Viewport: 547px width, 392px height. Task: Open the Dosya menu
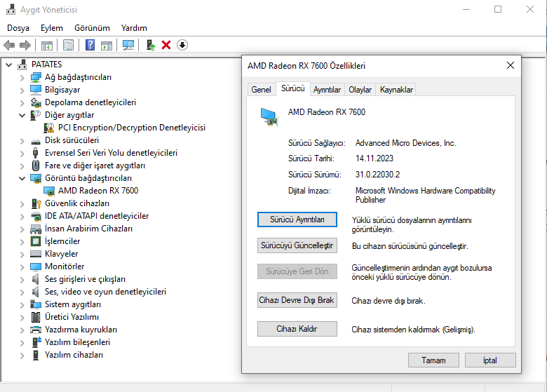[18, 28]
